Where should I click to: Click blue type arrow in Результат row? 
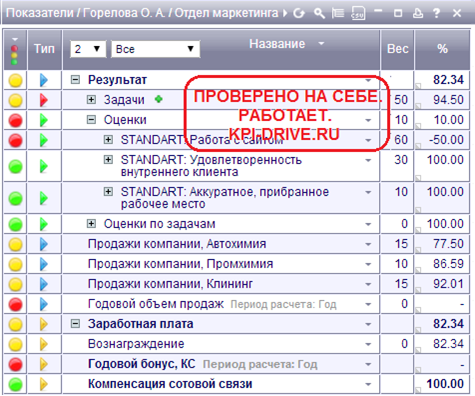pyautogui.click(x=43, y=80)
